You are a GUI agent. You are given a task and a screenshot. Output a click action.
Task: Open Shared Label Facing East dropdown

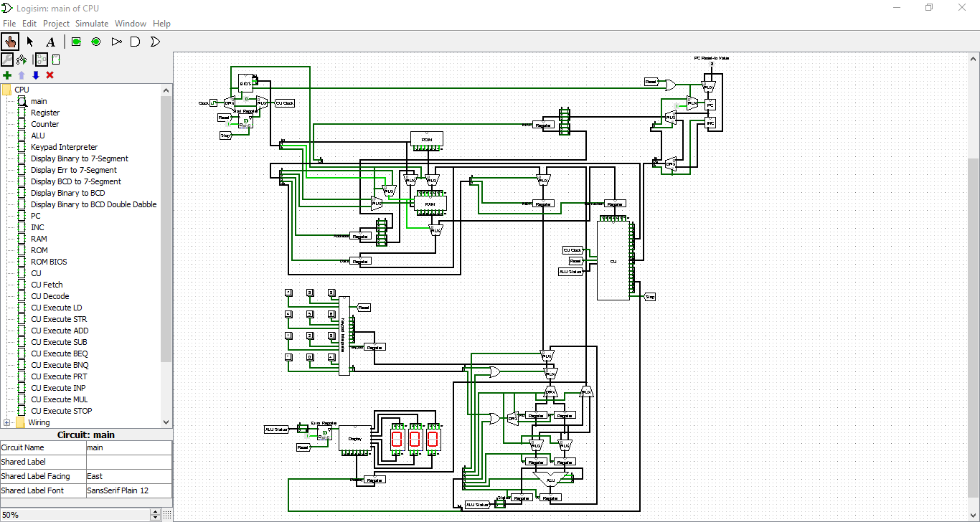click(129, 476)
